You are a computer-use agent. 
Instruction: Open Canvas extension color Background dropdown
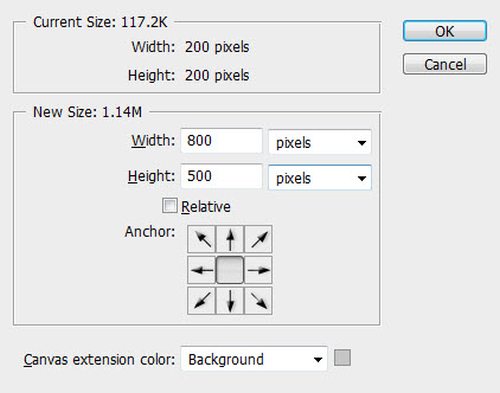pos(254,359)
